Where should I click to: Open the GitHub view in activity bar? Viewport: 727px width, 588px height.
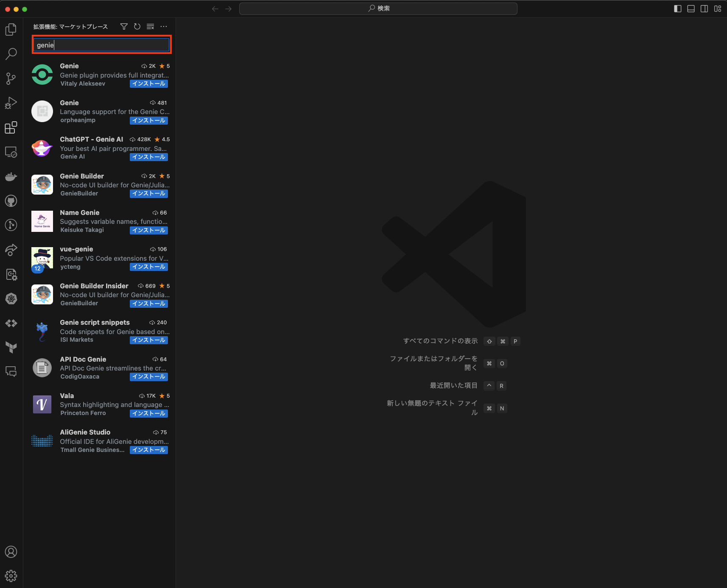11,201
